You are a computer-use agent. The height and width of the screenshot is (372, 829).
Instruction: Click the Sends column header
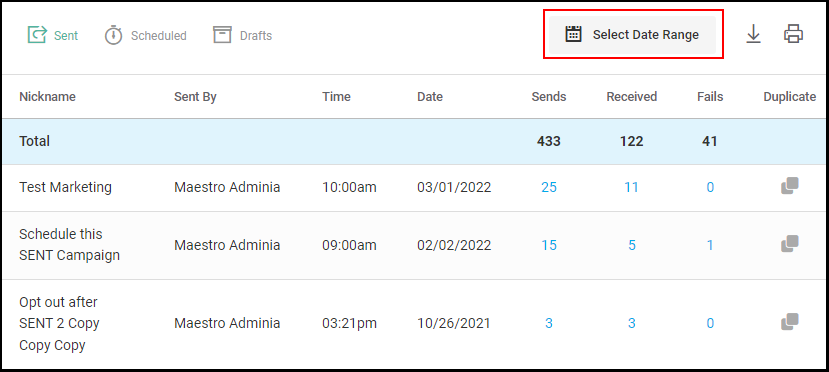pyautogui.click(x=549, y=97)
